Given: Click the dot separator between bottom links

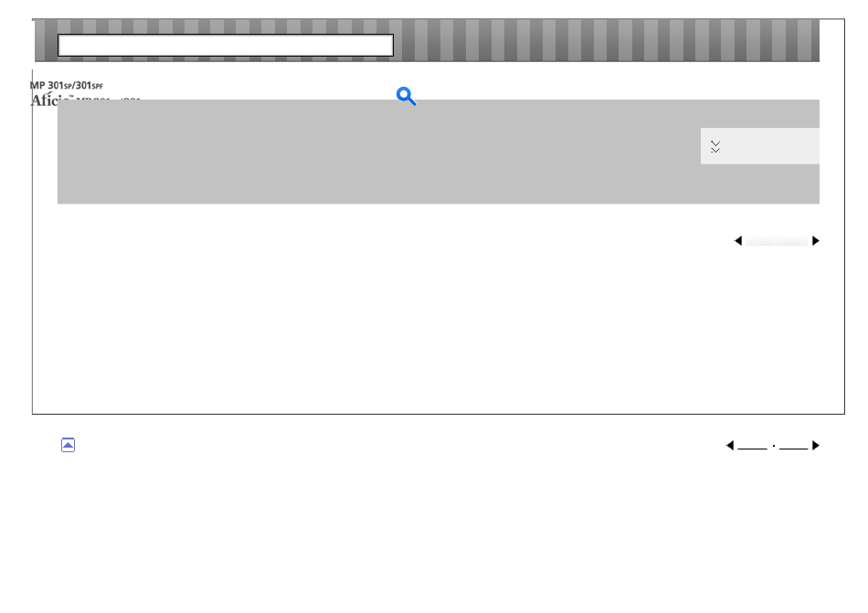Looking at the screenshot, I should point(773,446).
